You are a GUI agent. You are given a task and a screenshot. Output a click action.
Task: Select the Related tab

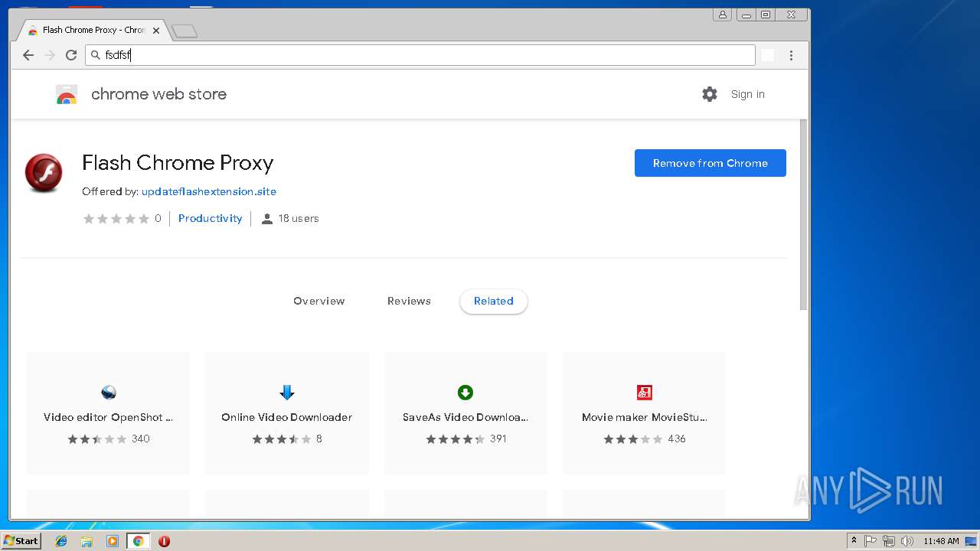tap(494, 301)
